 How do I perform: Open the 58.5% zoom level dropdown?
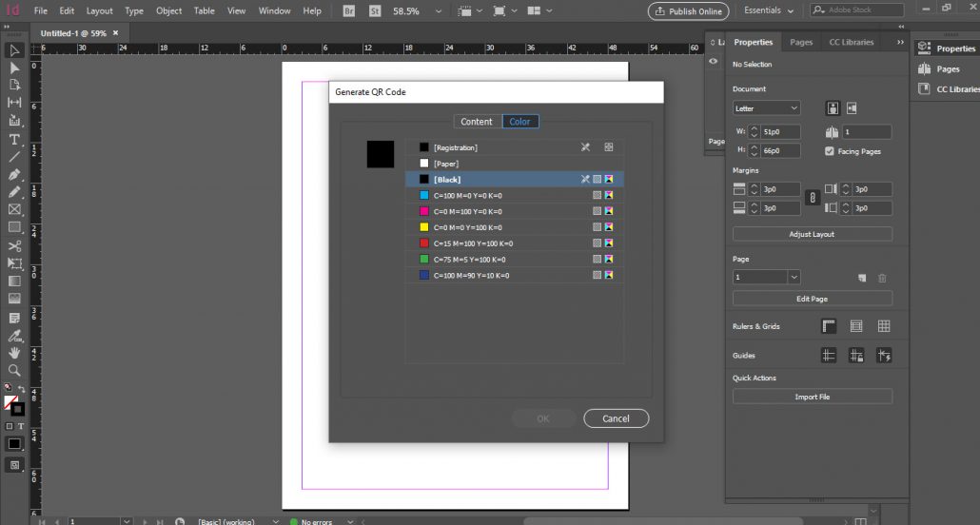point(438,11)
